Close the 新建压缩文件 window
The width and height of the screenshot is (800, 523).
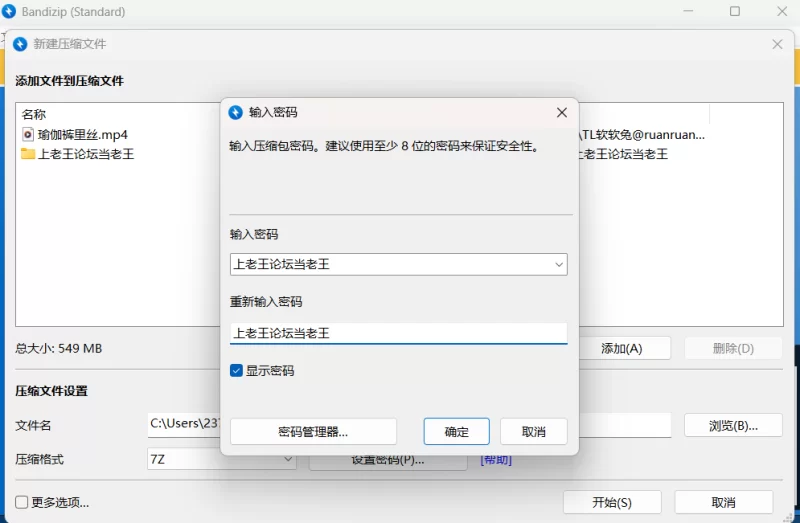coord(778,44)
